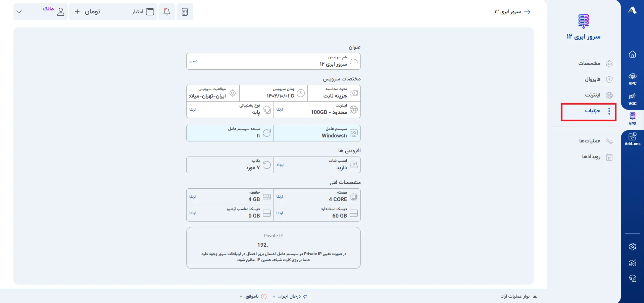Add credit with the plus icon

[77, 12]
